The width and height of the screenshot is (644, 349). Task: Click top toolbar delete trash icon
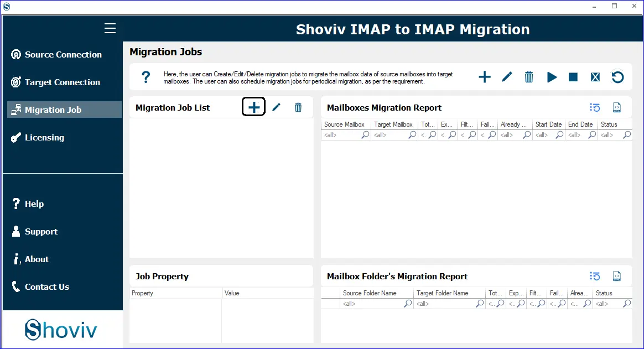pyautogui.click(x=529, y=77)
